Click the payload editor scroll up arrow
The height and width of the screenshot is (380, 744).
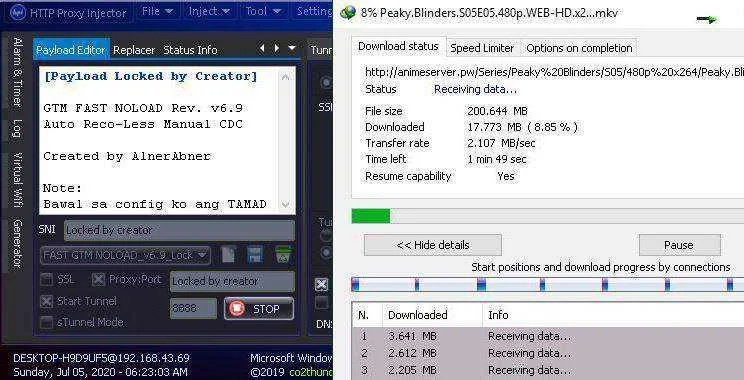pos(286,77)
